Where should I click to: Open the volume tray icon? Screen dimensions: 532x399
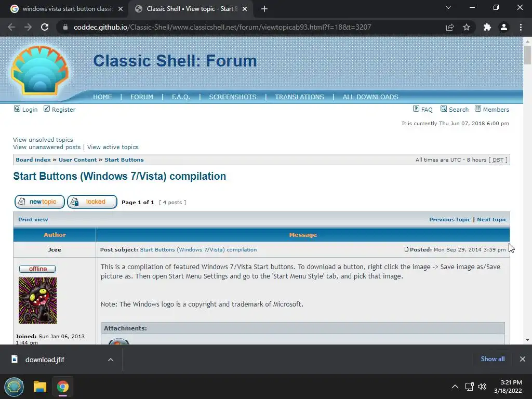482,387
